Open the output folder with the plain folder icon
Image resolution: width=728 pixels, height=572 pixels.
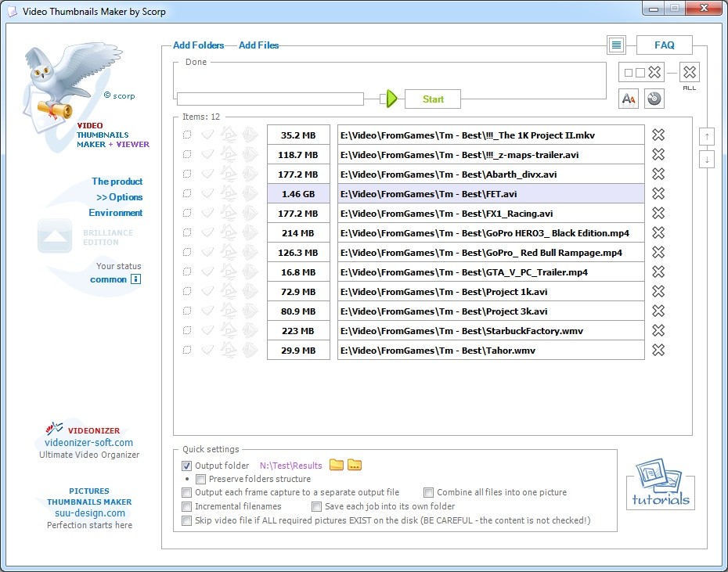337,465
